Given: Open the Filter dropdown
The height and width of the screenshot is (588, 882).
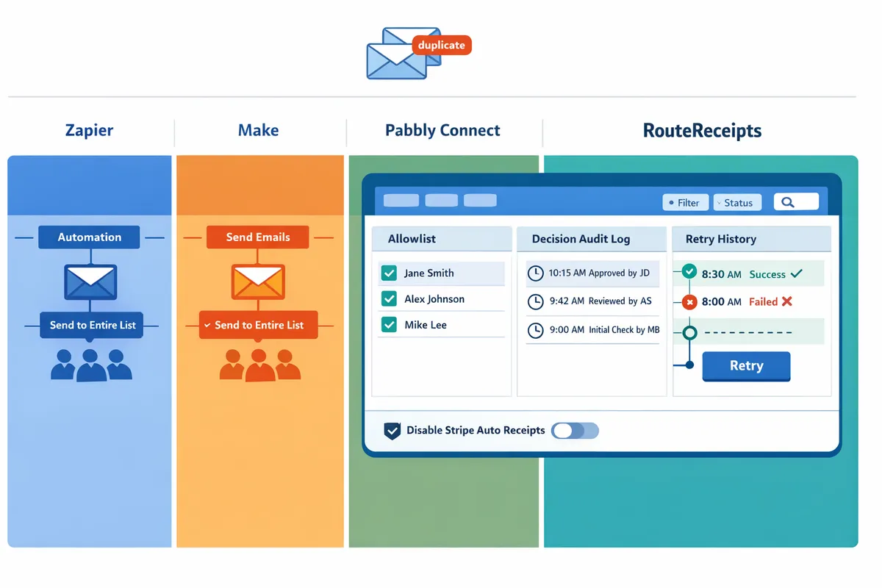Looking at the screenshot, I should [685, 202].
